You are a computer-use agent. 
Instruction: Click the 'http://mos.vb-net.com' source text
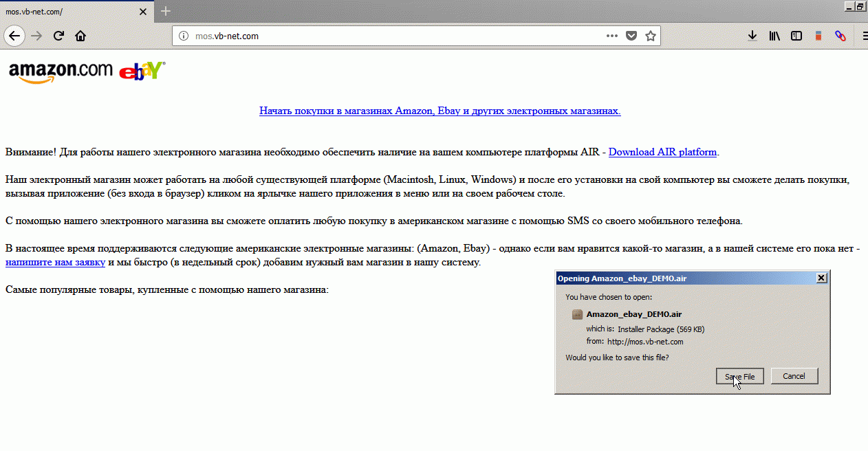coord(645,341)
